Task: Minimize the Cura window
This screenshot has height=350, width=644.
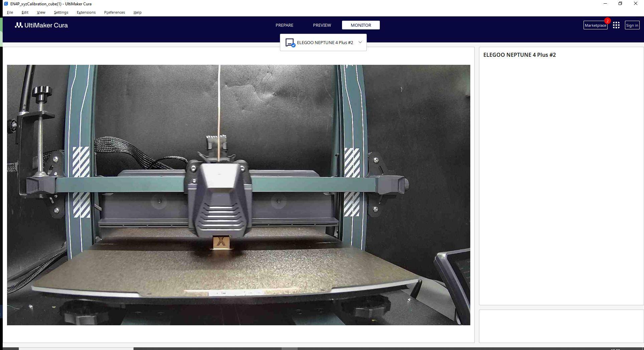Action: pos(605,4)
